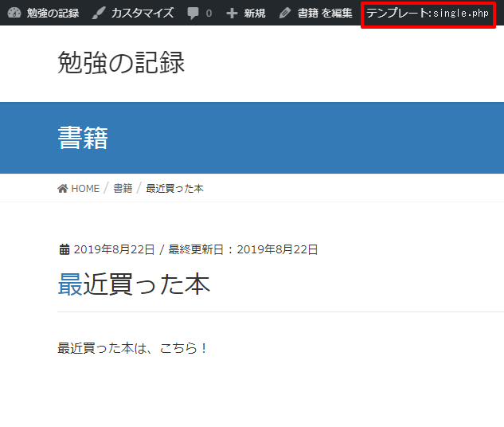Click the dashboard gauge icon in admin bar
The image size is (504, 427).
coord(14,14)
